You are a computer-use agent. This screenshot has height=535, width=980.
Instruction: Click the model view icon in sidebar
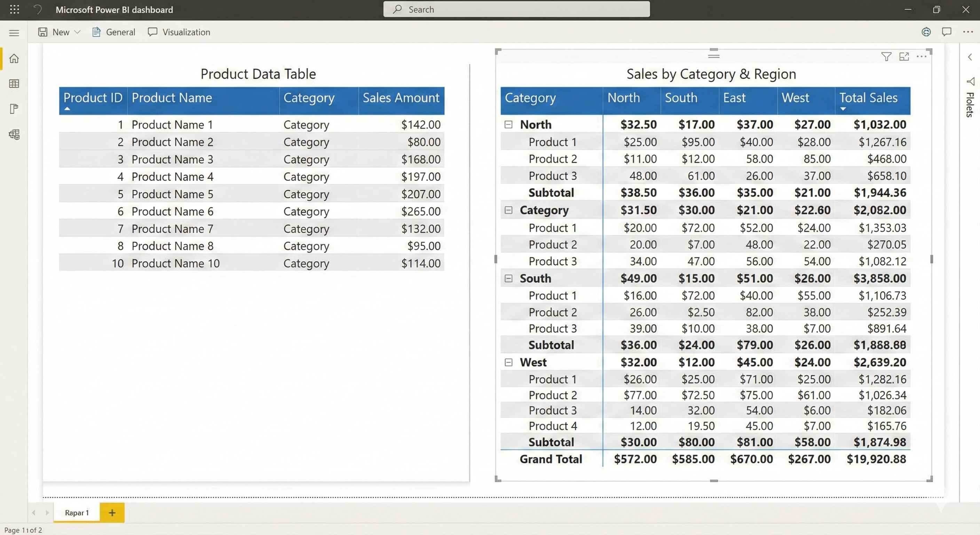click(14, 134)
